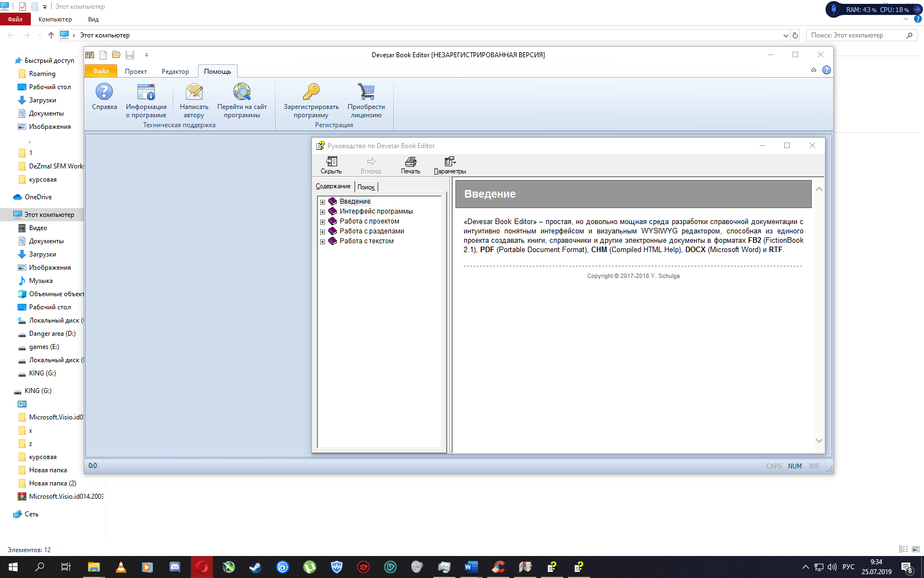Open VLC from taskbar
924x578 pixels.
click(x=121, y=567)
